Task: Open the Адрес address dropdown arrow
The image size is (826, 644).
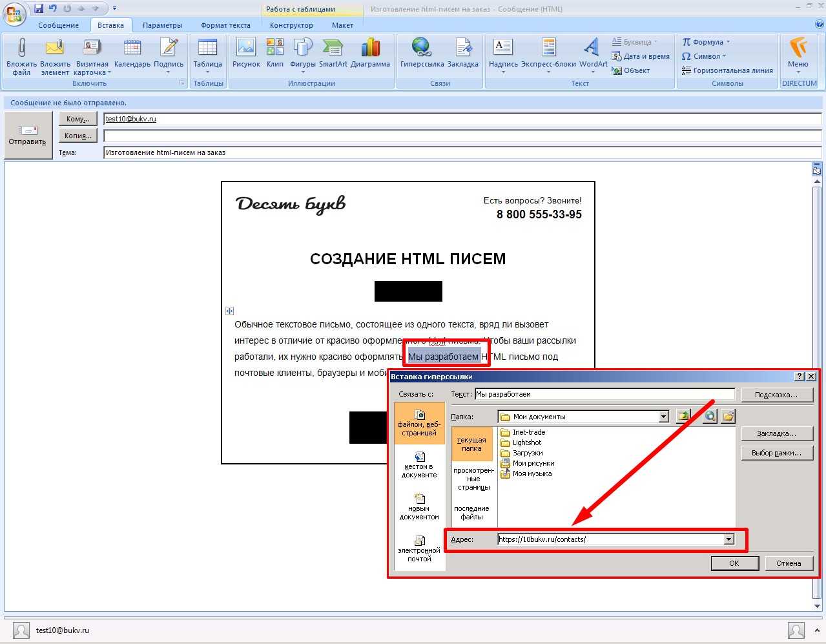Action: click(x=728, y=539)
